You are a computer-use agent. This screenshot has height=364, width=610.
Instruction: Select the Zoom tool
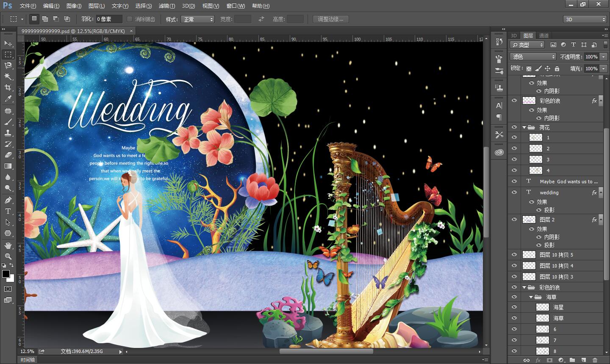[8, 256]
